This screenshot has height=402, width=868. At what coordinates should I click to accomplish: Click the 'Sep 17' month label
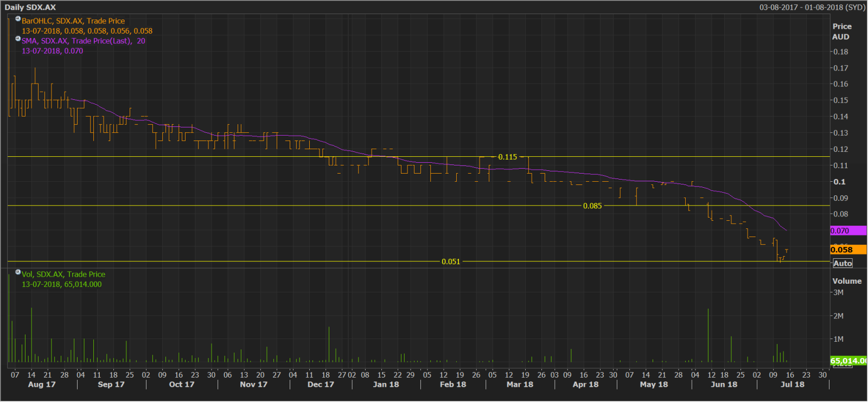[111, 384]
